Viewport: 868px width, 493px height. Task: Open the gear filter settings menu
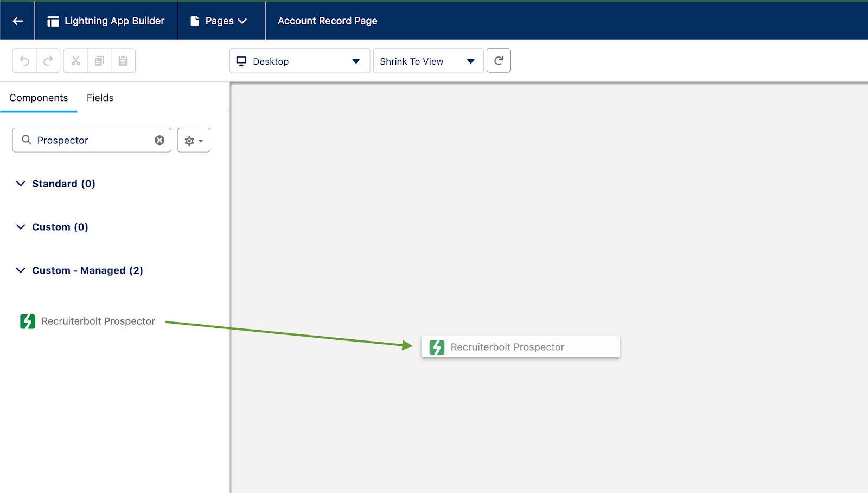194,140
